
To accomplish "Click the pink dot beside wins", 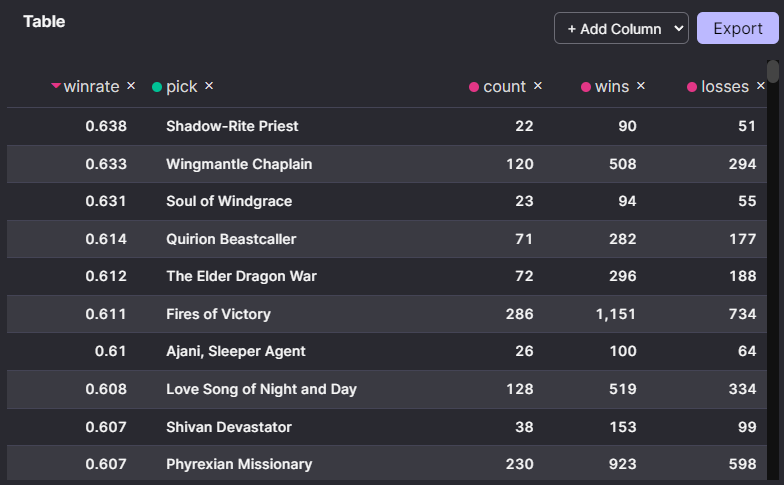I will pyautogui.click(x=586, y=87).
